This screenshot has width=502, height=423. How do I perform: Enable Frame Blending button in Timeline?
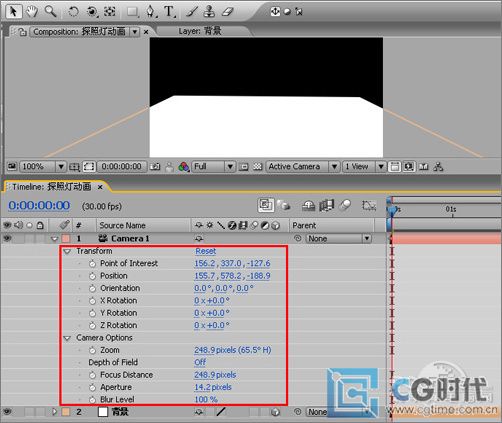[x=326, y=205]
